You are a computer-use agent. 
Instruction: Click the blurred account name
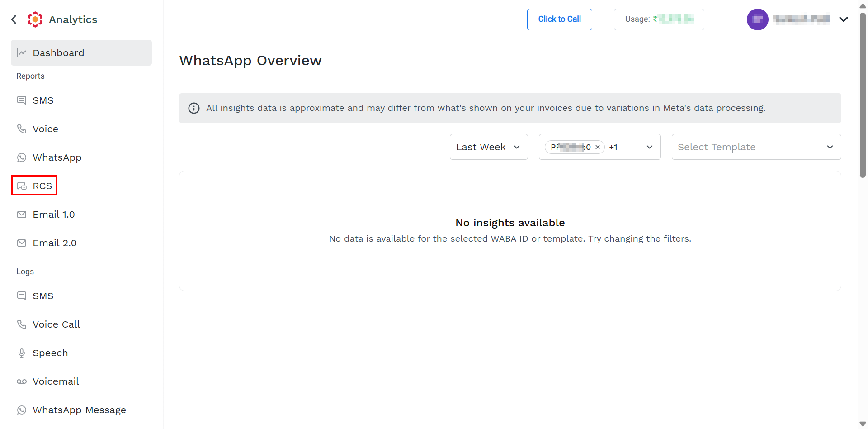(801, 19)
